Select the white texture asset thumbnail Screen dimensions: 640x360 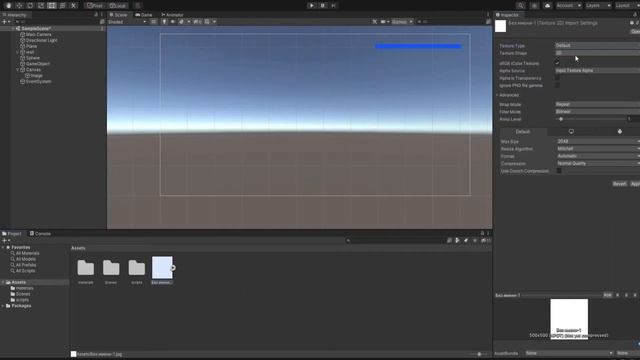click(162, 267)
